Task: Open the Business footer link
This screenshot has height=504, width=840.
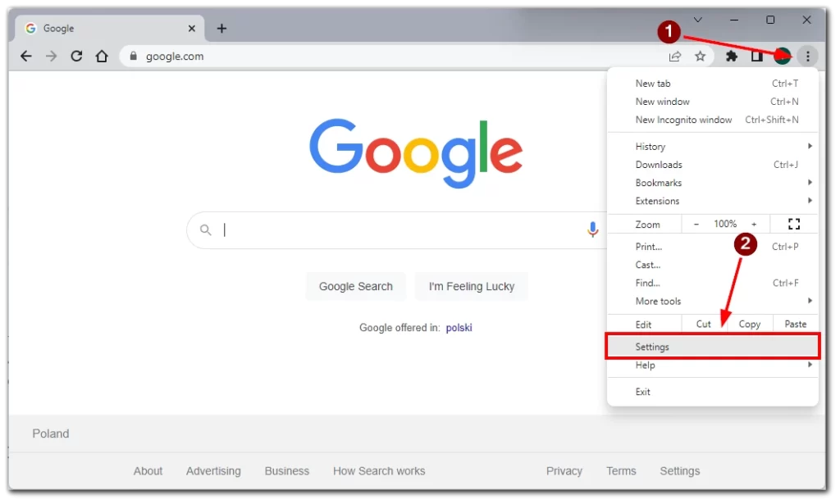Action: [x=286, y=471]
